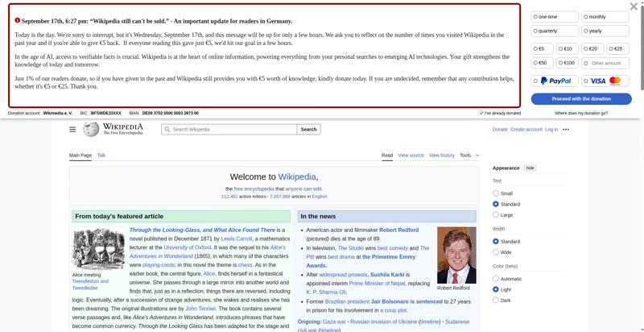Set color to Light
The height and width of the screenshot is (332, 644).
click(496, 289)
